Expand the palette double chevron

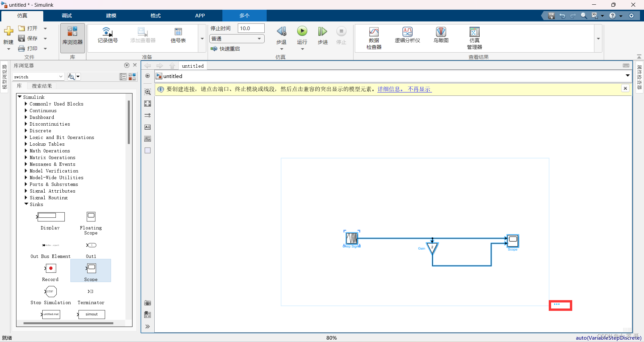[x=148, y=326]
